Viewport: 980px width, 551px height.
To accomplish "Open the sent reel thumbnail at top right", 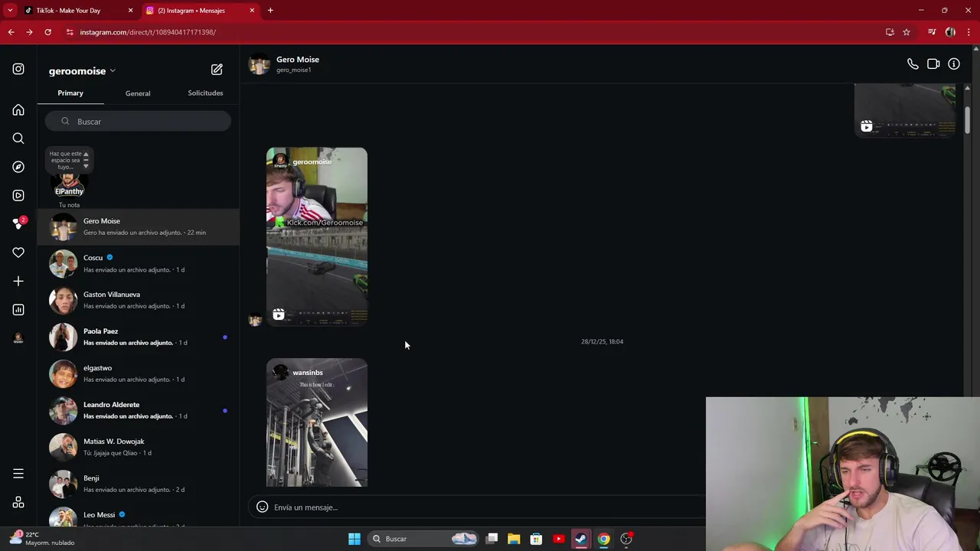I will coord(905,110).
